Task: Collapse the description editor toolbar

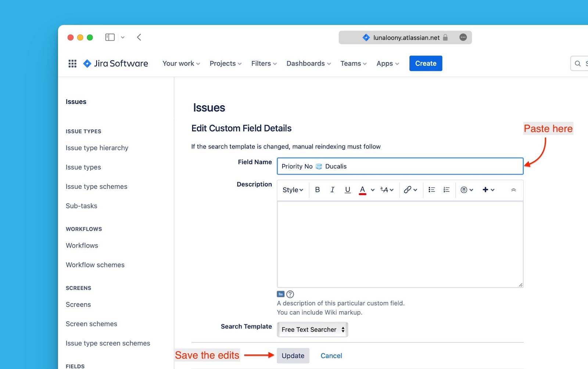Action: click(x=513, y=190)
